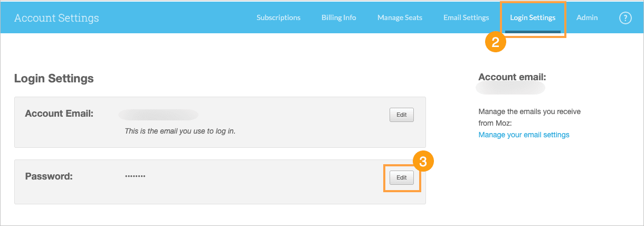Open the Subscriptions tab
The height and width of the screenshot is (226, 644).
point(278,17)
